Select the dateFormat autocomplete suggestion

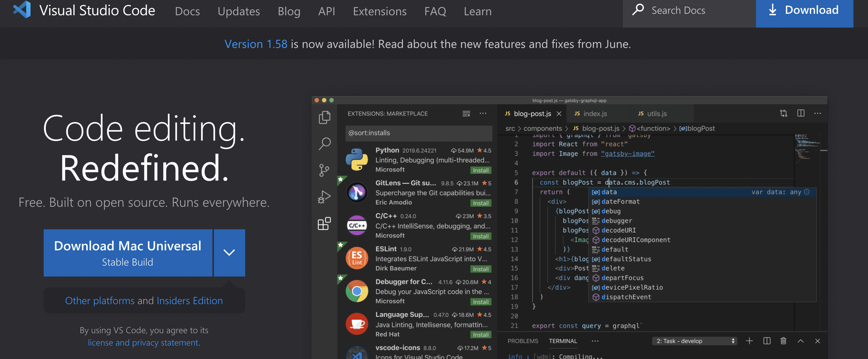[x=702, y=201]
